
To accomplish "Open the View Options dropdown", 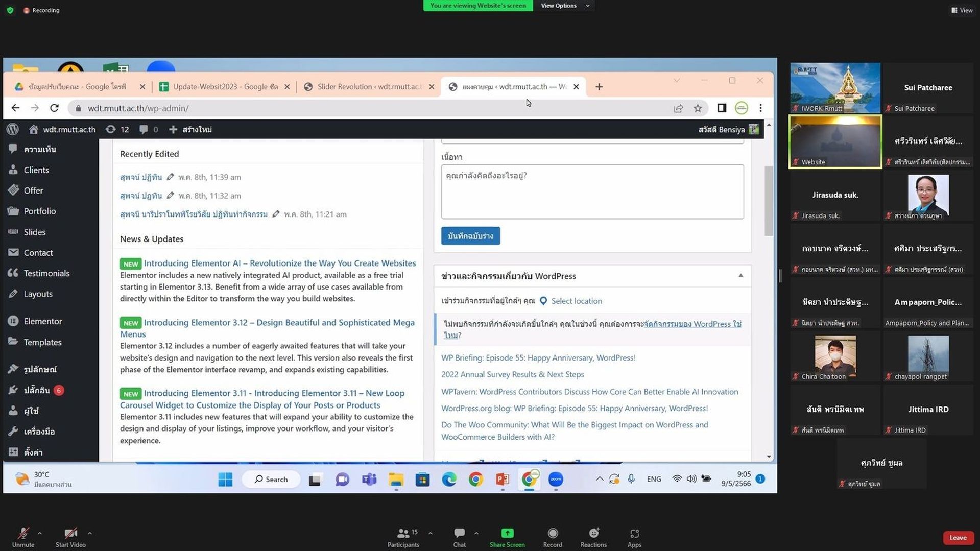I will pyautogui.click(x=565, y=6).
